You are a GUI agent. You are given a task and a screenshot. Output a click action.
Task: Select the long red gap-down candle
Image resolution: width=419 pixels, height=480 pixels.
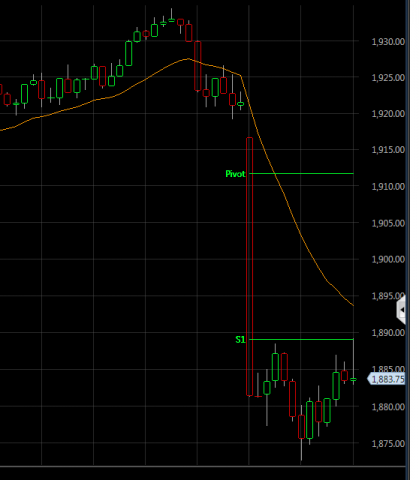249,267
